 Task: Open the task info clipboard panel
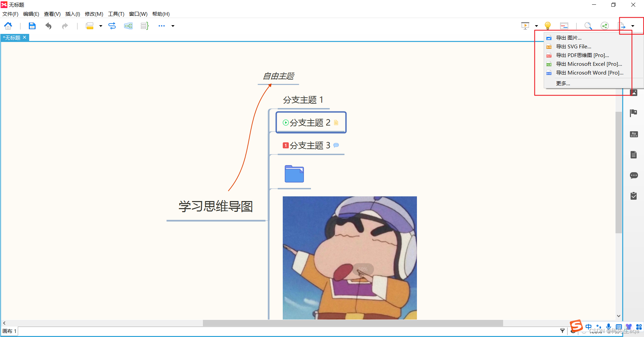pyautogui.click(x=634, y=196)
